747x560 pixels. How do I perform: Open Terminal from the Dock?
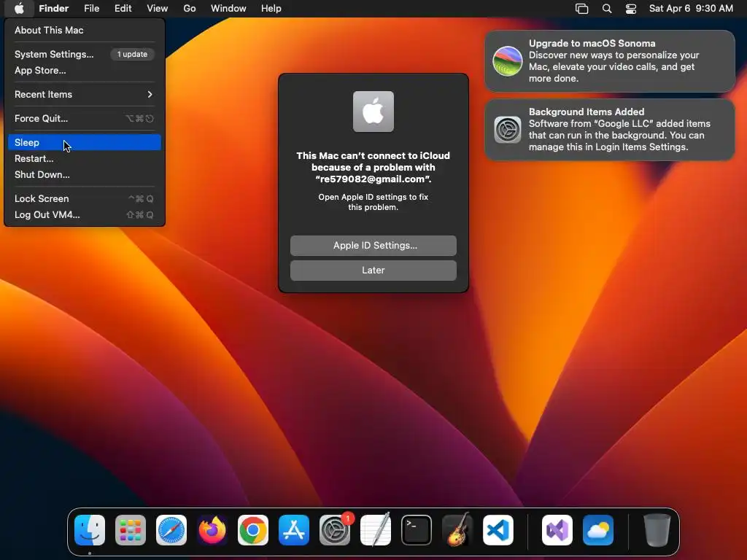coord(417,530)
